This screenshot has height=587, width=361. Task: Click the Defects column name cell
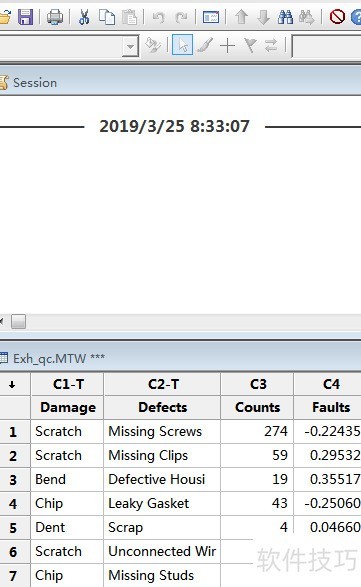(163, 407)
